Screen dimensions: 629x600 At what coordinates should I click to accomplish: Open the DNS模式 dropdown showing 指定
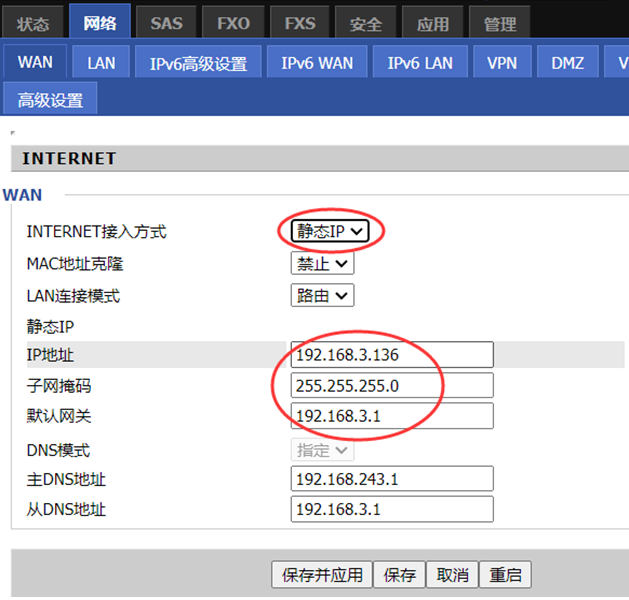click(322, 450)
